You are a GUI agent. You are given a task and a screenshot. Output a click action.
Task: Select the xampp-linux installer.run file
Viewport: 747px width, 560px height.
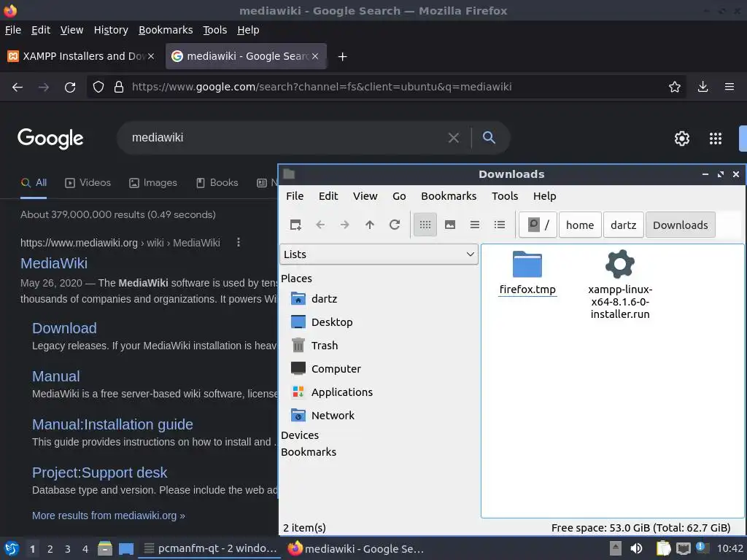(x=620, y=285)
